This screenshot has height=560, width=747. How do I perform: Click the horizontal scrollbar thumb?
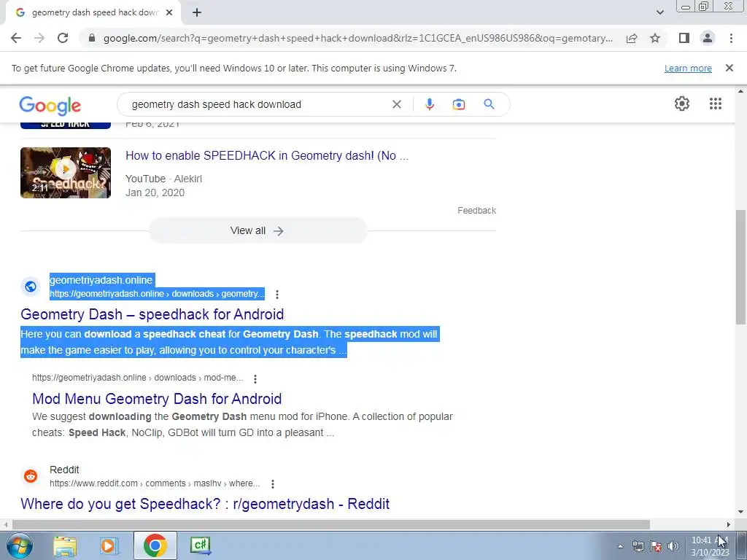tap(330, 524)
